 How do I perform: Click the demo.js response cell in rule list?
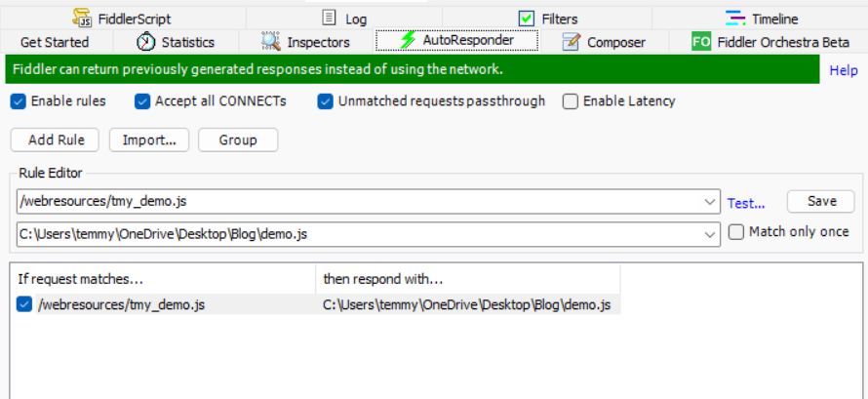coord(467,304)
